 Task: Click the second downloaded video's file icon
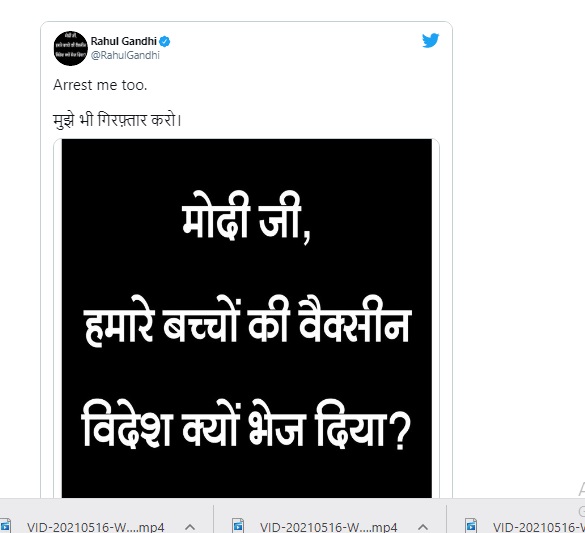(238, 526)
